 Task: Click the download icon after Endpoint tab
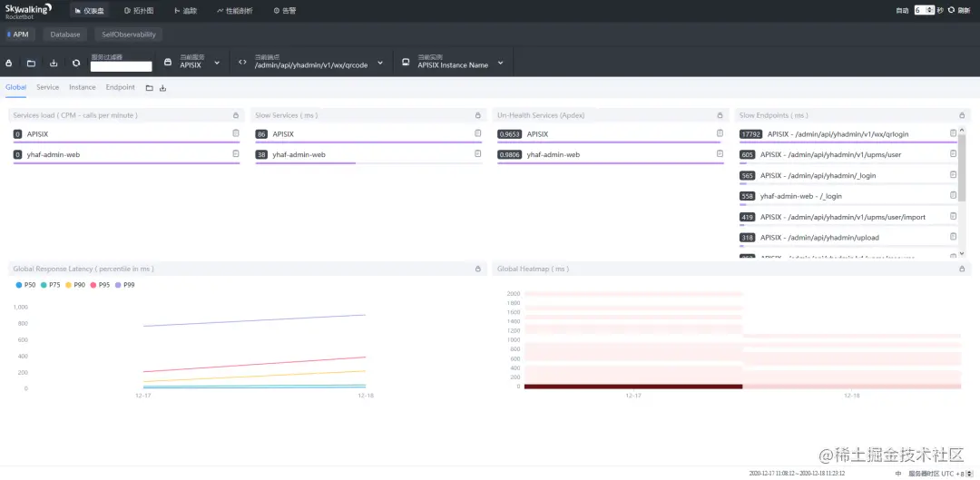click(x=162, y=88)
